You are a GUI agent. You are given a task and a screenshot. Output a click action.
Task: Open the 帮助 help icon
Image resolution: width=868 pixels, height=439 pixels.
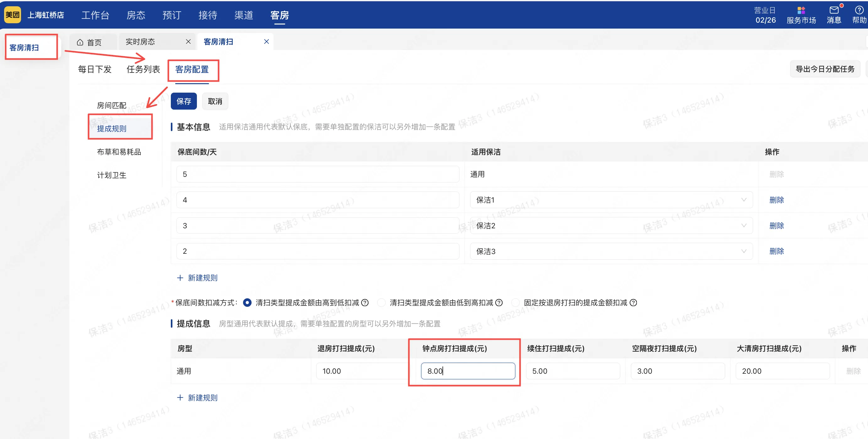click(x=859, y=14)
